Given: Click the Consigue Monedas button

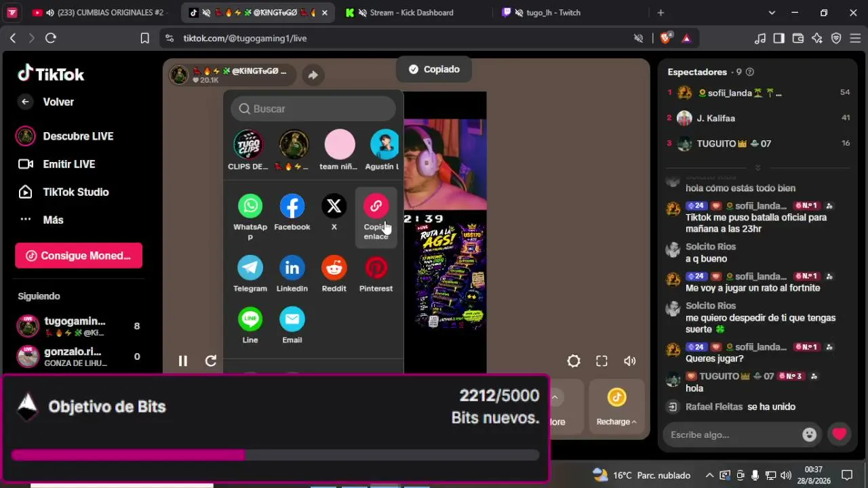Looking at the screenshot, I should pyautogui.click(x=79, y=256).
